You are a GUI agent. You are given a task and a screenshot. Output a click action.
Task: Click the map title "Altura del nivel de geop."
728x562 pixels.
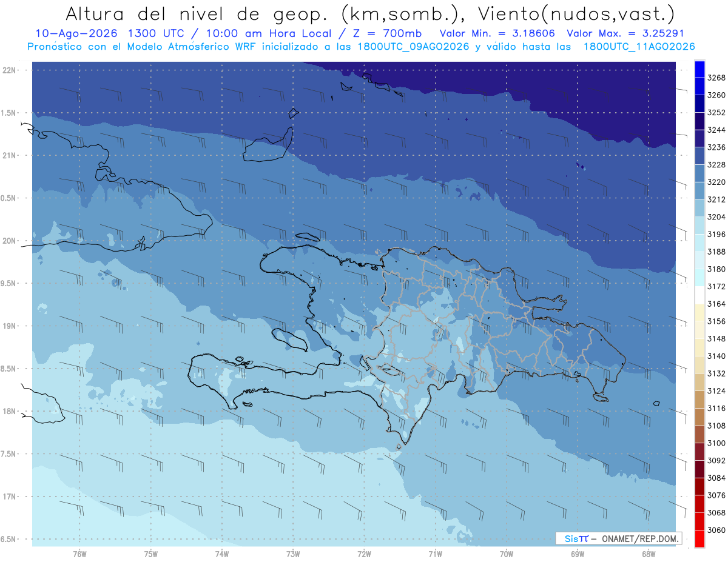197,13
